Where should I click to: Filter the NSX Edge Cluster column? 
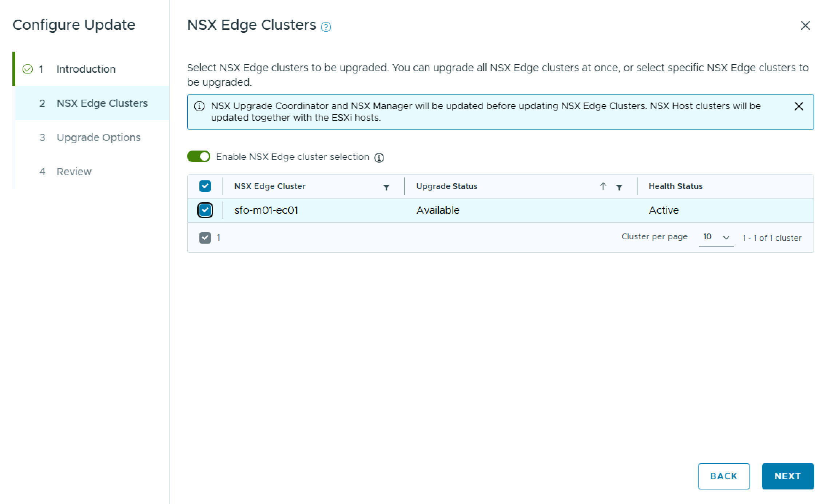coord(386,187)
